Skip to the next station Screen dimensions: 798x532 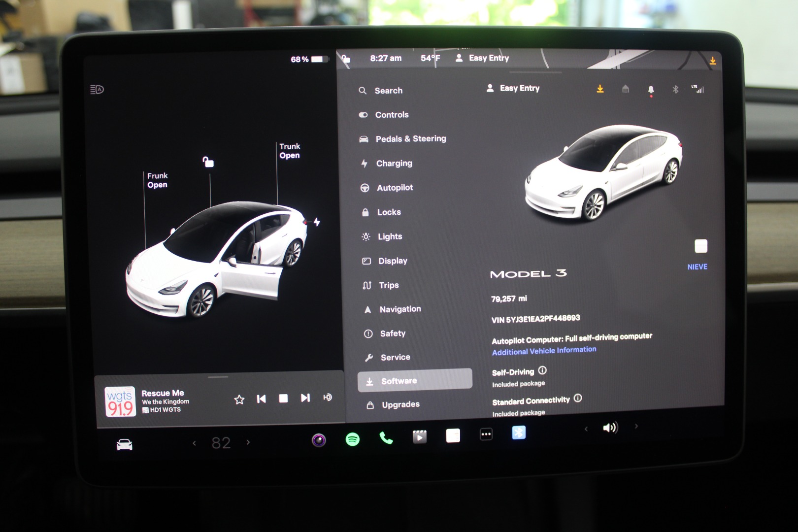(x=305, y=398)
